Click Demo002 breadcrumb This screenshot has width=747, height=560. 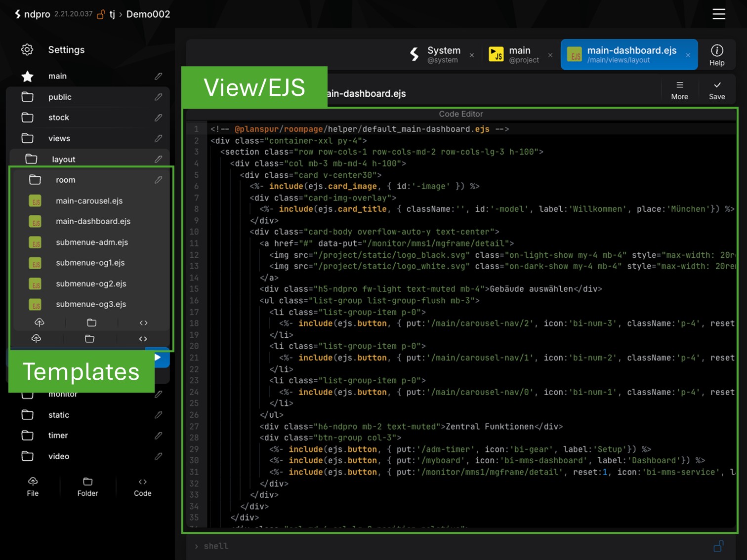[x=148, y=14]
